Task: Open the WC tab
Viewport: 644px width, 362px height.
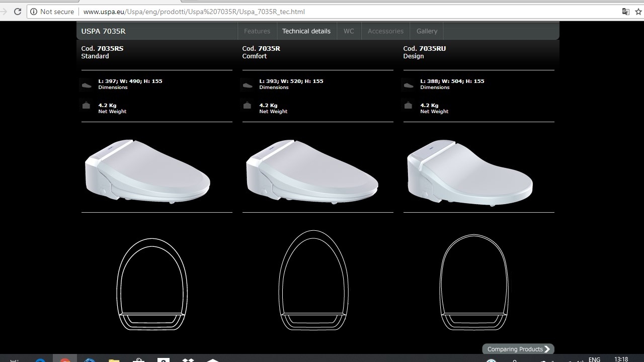Action: click(x=349, y=31)
